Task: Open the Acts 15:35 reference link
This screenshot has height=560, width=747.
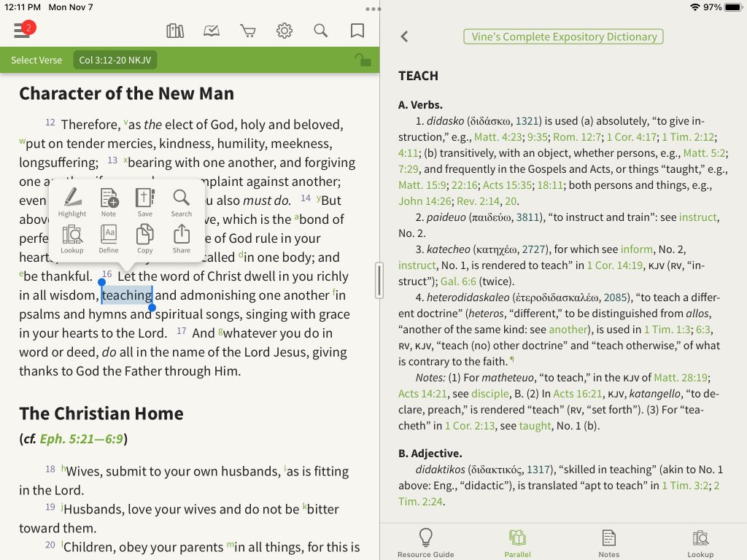Action: click(x=506, y=185)
